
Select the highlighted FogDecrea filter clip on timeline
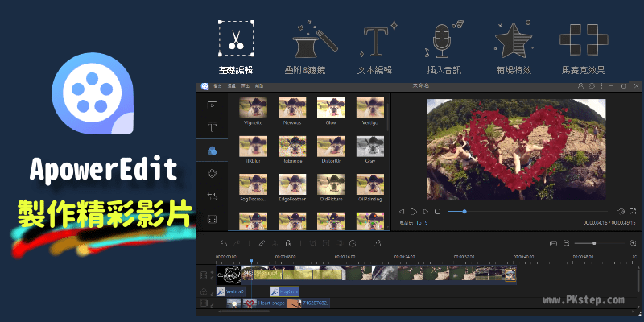click(x=284, y=291)
